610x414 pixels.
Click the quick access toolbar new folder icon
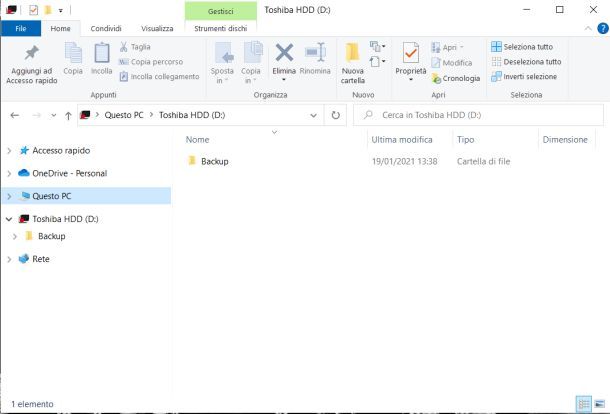click(48, 10)
